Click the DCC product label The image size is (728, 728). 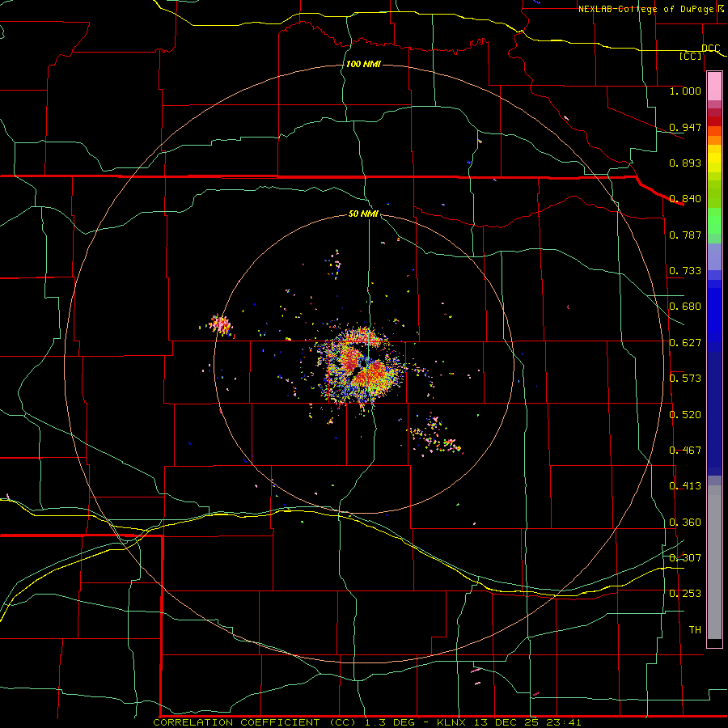(711, 48)
